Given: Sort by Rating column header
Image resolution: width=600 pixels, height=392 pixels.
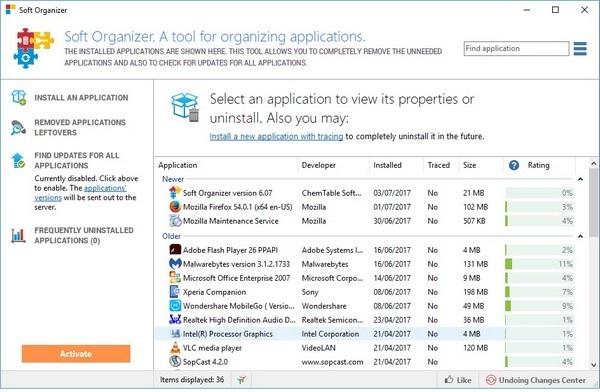Looking at the screenshot, I should tap(539, 165).
